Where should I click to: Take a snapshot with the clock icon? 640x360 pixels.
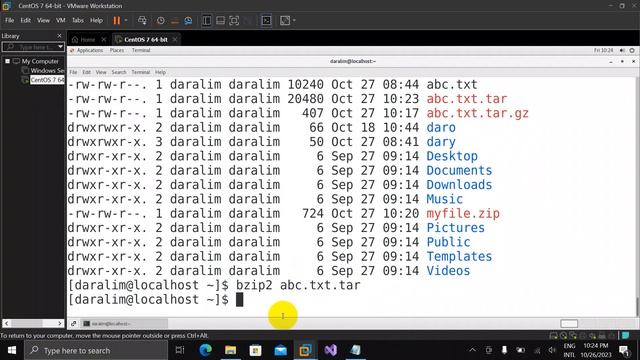point(161,20)
